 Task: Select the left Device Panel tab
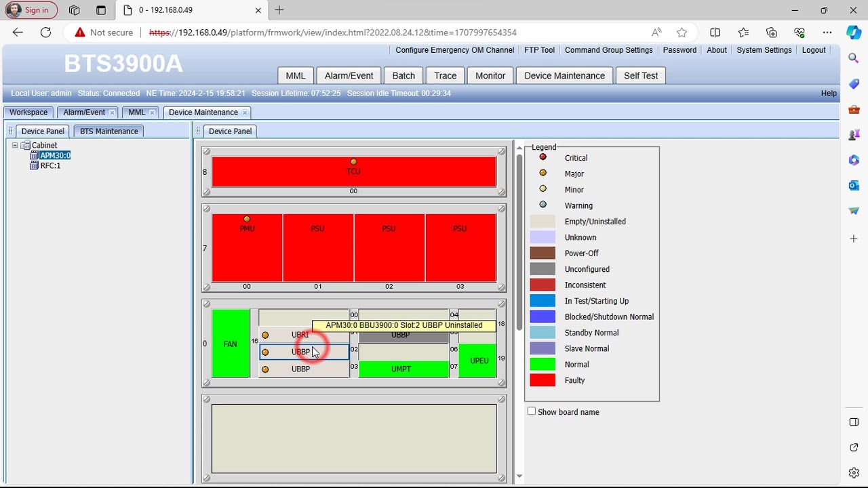point(43,131)
